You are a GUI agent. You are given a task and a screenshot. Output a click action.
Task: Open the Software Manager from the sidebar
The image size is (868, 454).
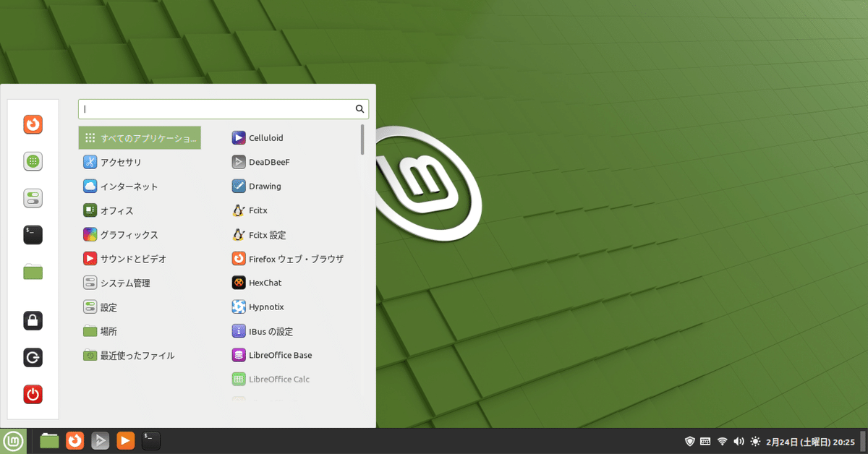click(x=33, y=161)
